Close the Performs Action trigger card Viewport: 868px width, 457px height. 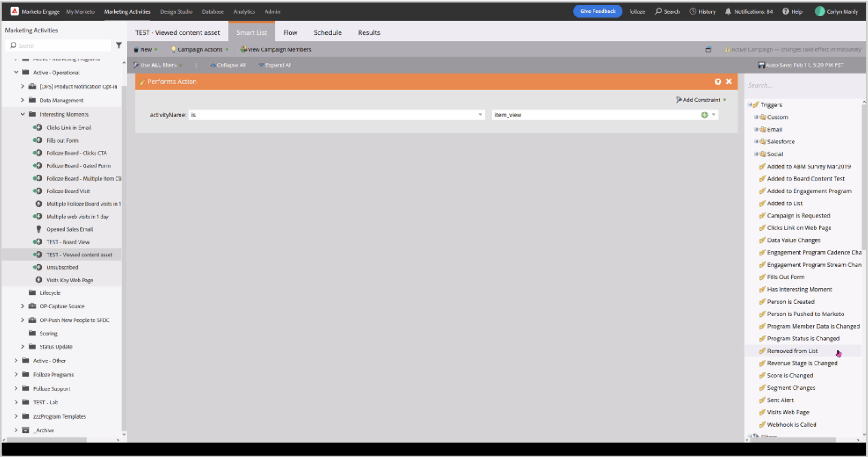pyautogui.click(x=729, y=81)
